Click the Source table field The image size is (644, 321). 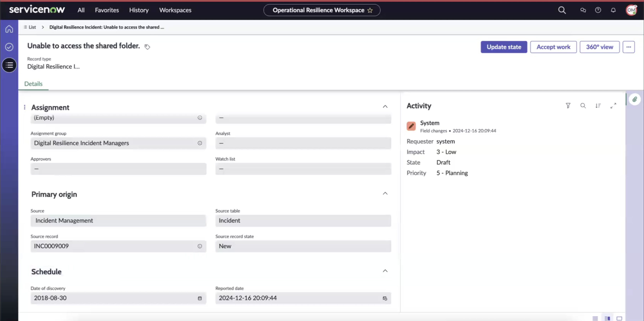point(303,220)
